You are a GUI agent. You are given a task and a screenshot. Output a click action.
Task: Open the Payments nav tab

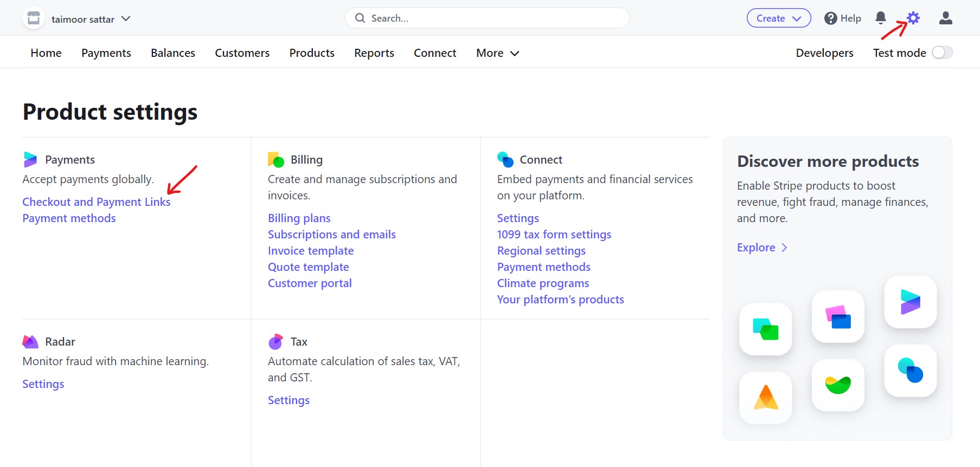click(x=106, y=53)
